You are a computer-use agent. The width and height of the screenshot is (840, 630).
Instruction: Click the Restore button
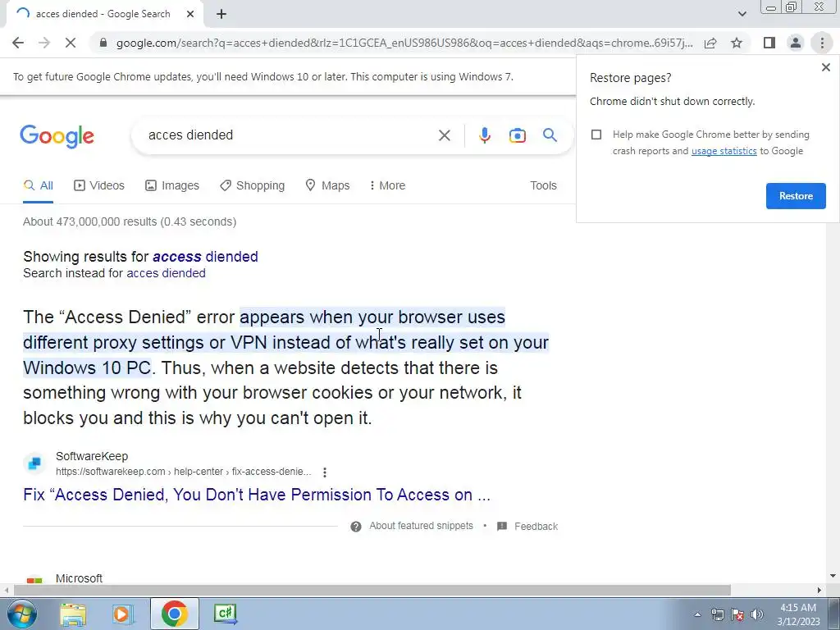pos(796,196)
